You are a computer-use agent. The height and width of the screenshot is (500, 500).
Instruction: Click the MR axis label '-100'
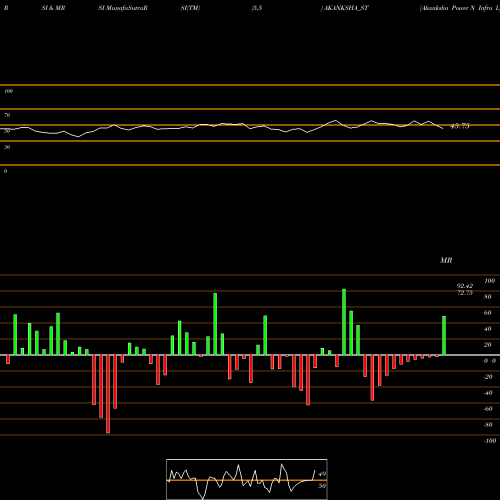490,441
